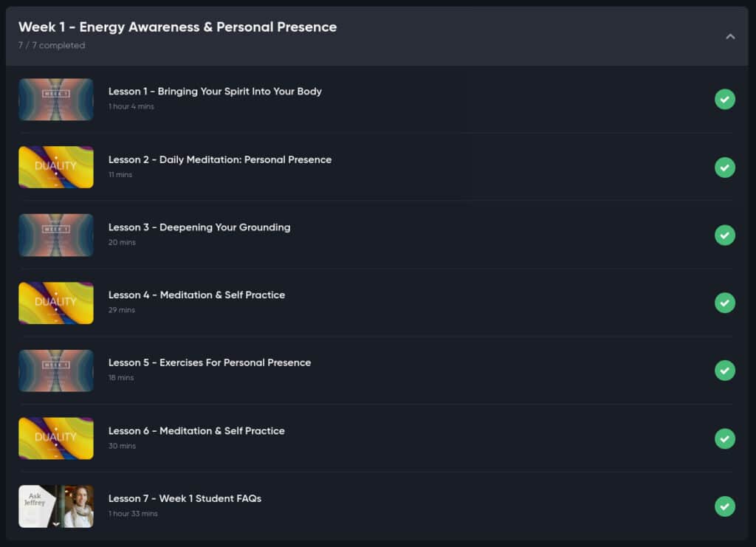Open Lesson 2 Duality thumbnail image
This screenshot has height=547, width=756.
point(56,168)
